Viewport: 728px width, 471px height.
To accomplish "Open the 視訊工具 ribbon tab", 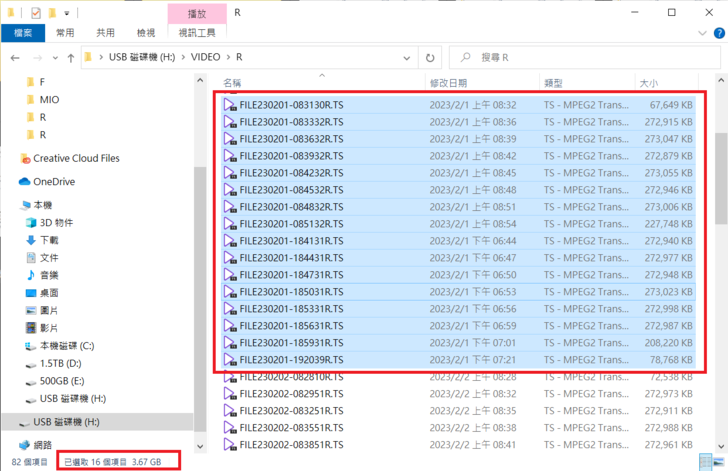I will point(197,33).
